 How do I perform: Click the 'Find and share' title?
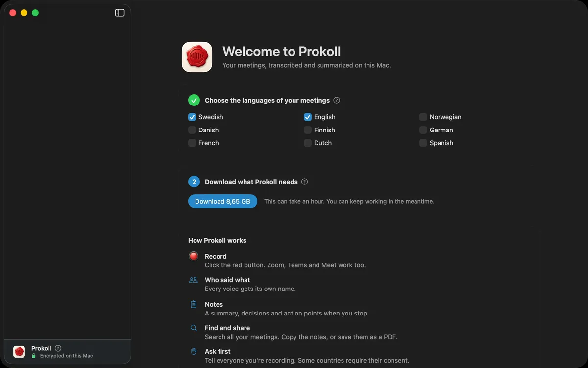pyautogui.click(x=227, y=328)
